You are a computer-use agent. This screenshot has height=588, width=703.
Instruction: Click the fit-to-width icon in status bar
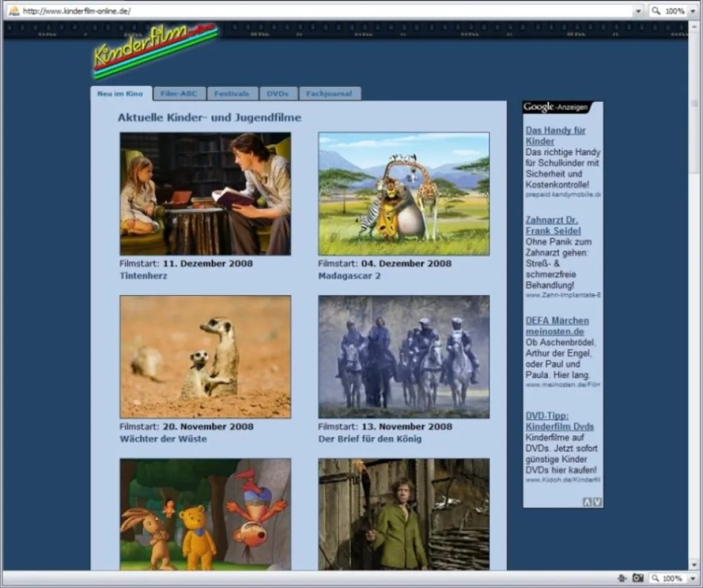(x=621, y=578)
